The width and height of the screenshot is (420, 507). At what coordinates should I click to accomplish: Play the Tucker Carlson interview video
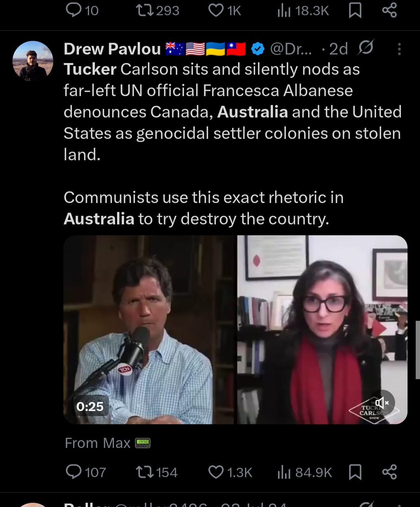point(235,330)
